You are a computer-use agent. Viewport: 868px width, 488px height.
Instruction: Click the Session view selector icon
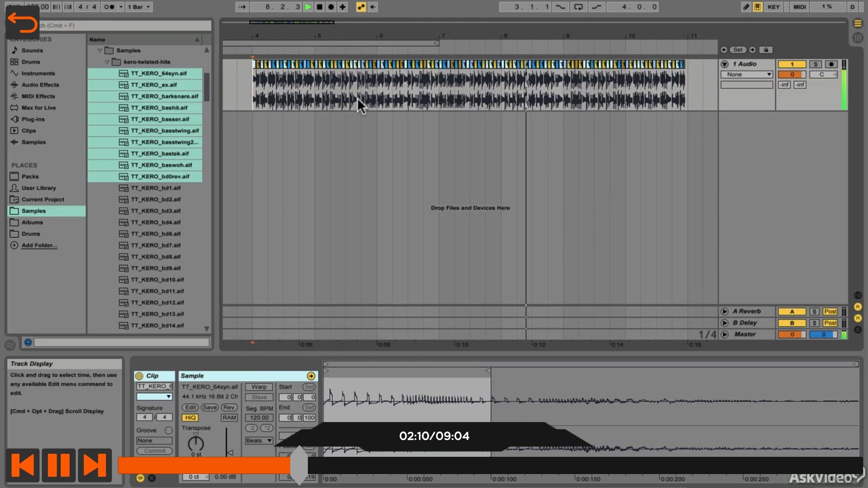pyautogui.click(x=858, y=38)
